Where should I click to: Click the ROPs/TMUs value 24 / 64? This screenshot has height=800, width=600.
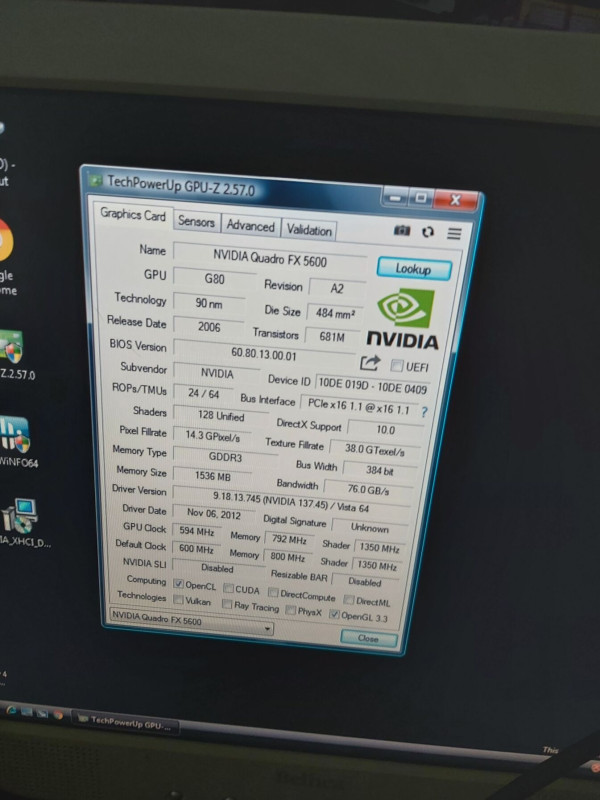[x=203, y=393]
